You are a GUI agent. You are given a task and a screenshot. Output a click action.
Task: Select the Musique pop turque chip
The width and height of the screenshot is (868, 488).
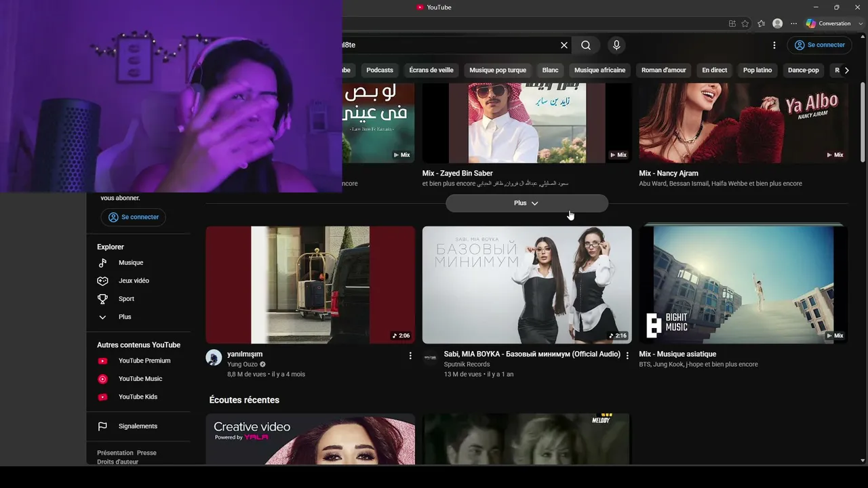(x=498, y=70)
